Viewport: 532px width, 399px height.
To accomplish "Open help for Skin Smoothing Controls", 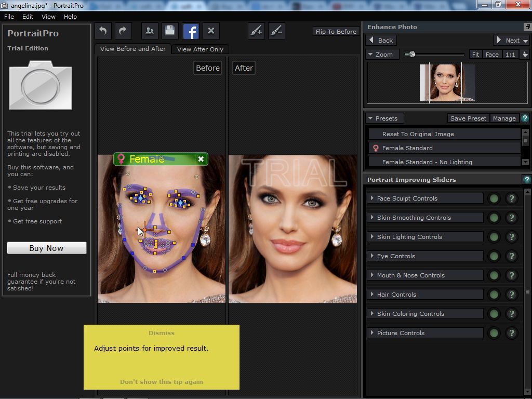I will click(x=512, y=218).
